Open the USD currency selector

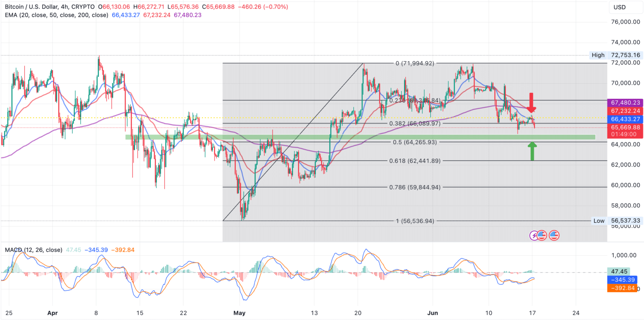[625, 7]
